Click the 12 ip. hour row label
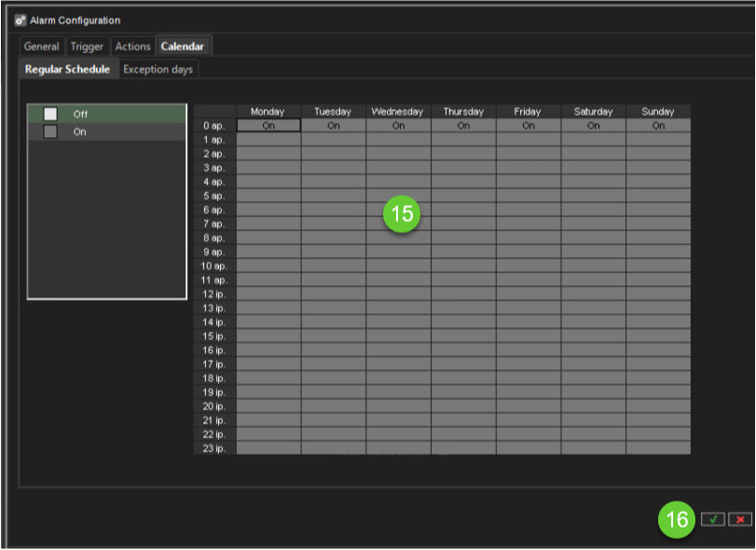 click(x=214, y=294)
